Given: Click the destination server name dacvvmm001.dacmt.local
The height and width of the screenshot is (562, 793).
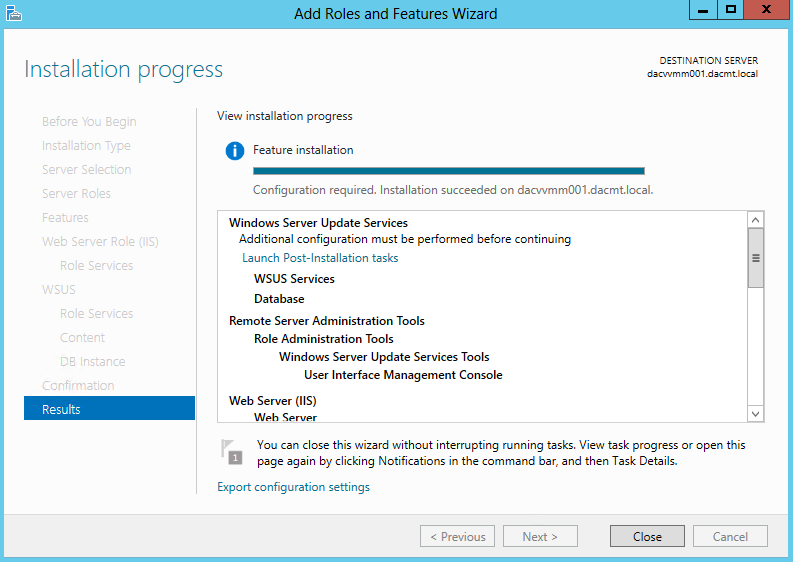Looking at the screenshot, I should (x=702, y=74).
